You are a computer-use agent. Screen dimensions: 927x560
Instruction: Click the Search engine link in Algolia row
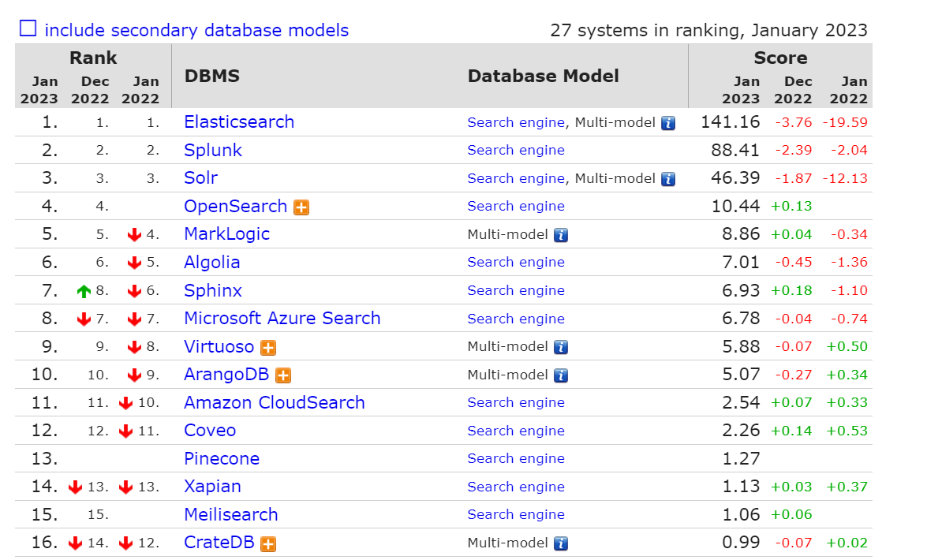[x=515, y=262]
